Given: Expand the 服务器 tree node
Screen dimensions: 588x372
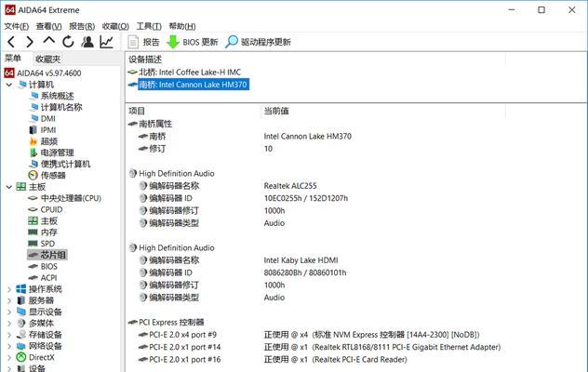Looking at the screenshot, I should click(9, 300).
